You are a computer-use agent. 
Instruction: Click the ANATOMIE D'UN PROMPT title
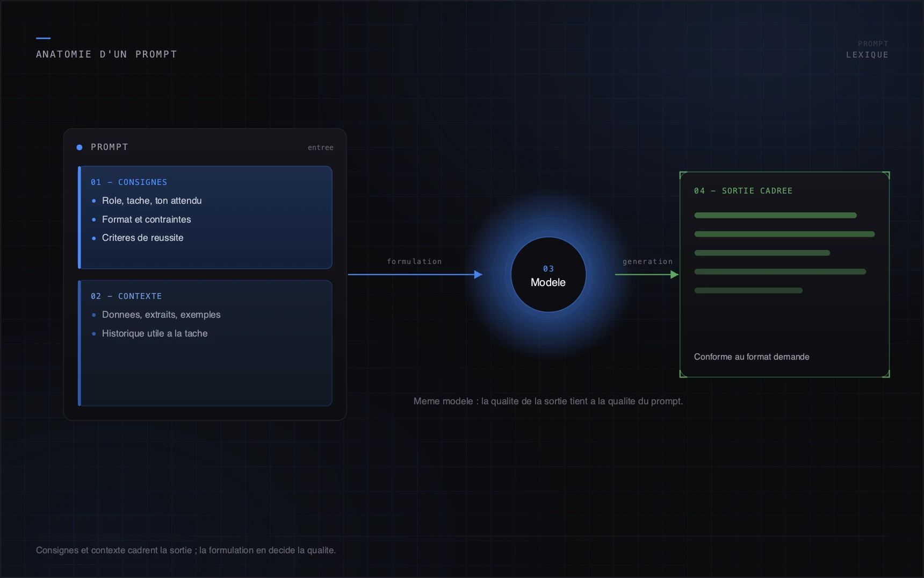(106, 54)
